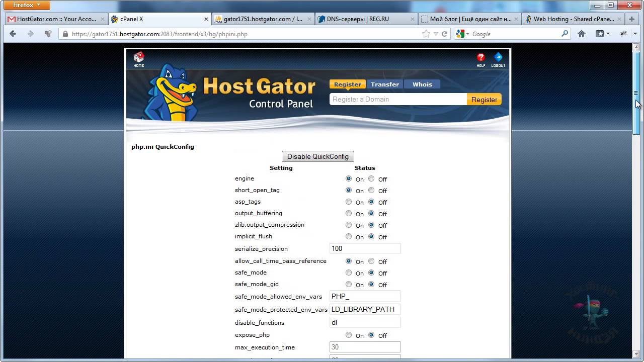644x362 pixels.
Task: Switch to Web Hosting Shared cPanel tab
Action: coord(574,19)
